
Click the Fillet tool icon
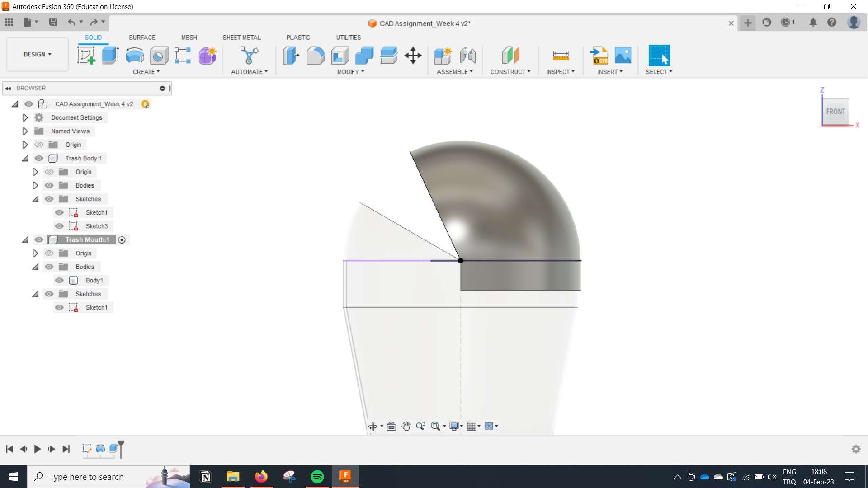315,56
